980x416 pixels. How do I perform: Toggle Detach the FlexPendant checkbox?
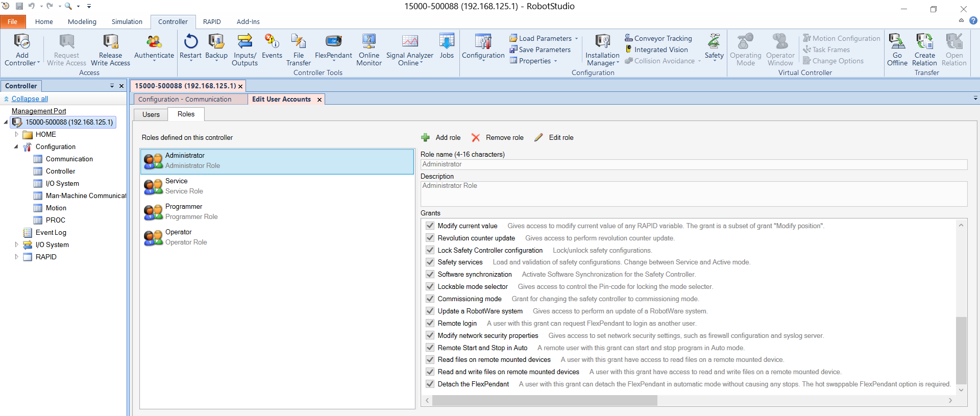[430, 384]
